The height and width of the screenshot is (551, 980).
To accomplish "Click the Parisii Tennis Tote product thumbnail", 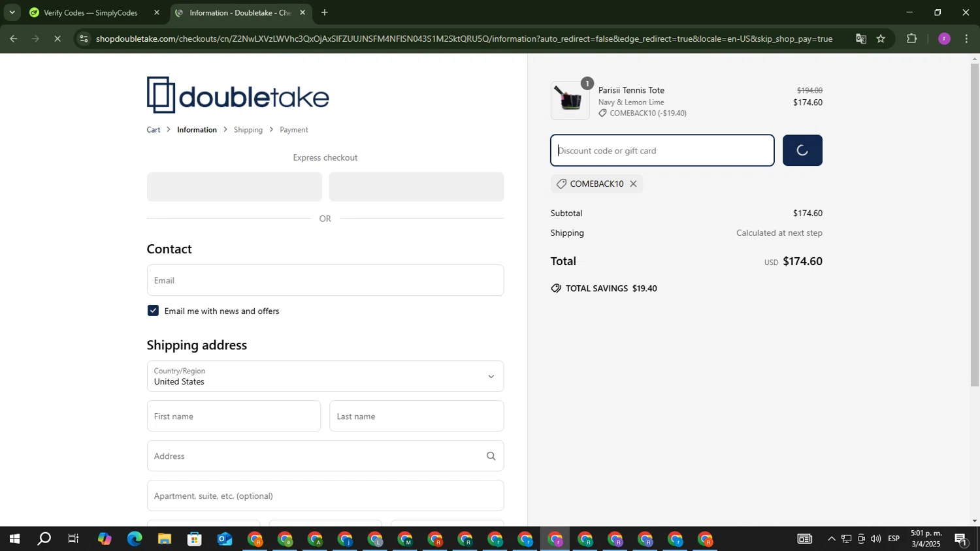I will pos(570,101).
